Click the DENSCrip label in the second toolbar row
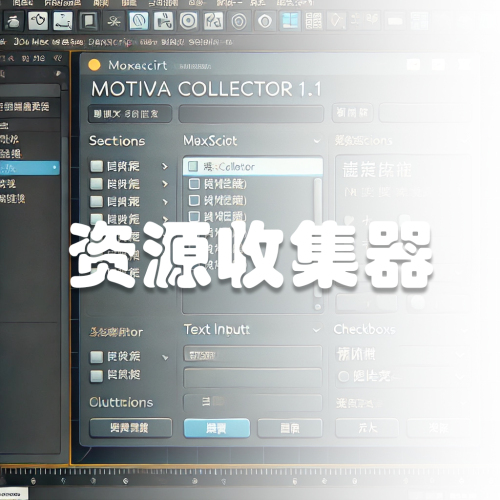Viewport: 500px width, 500px height. pos(110,42)
